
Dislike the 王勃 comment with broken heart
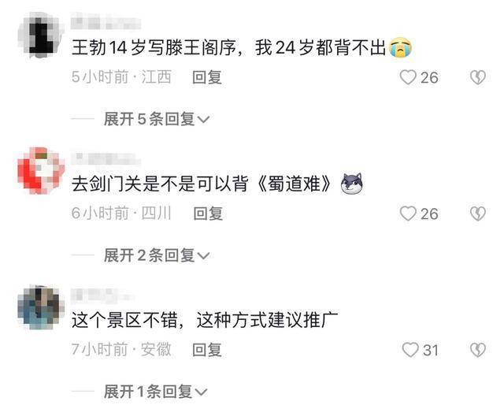click(x=478, y=77)
